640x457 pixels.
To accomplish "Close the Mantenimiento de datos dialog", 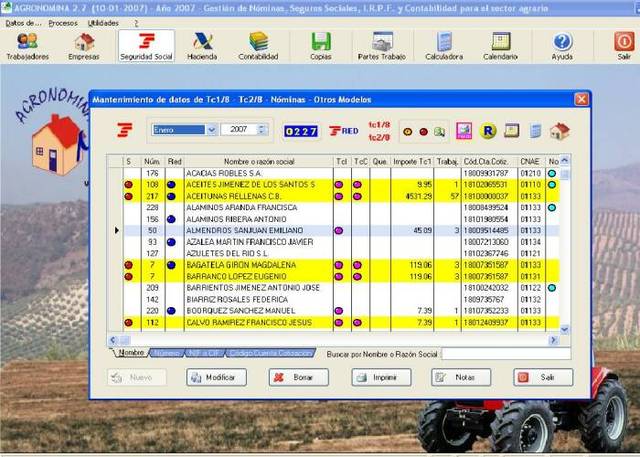I will 581,99.
